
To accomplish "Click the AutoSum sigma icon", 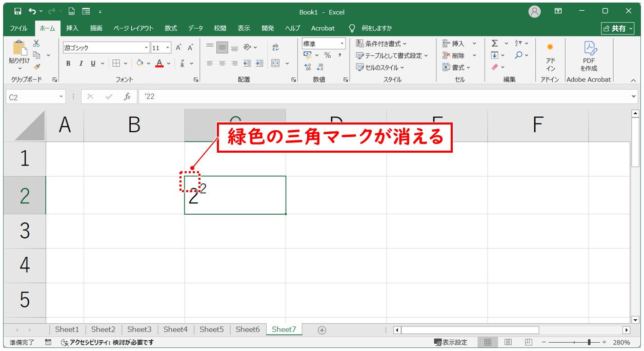I will pos(495,44).
